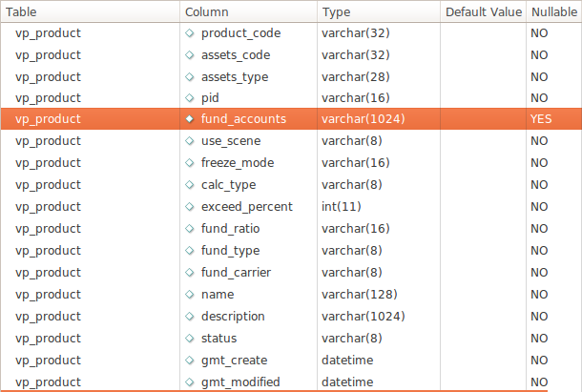Click the highlighted fund_accounts diamond icon
This screenshot has height=392, width=582.
pos(189,119)
